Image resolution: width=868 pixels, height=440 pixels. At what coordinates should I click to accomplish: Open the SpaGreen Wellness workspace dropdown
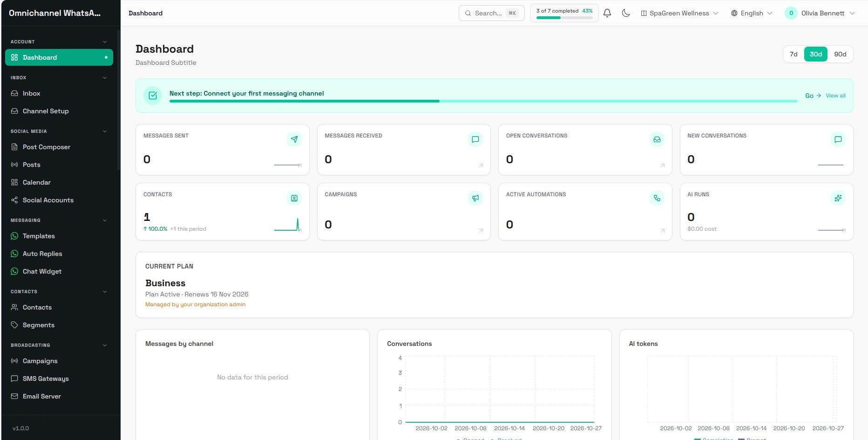[679, 13]
